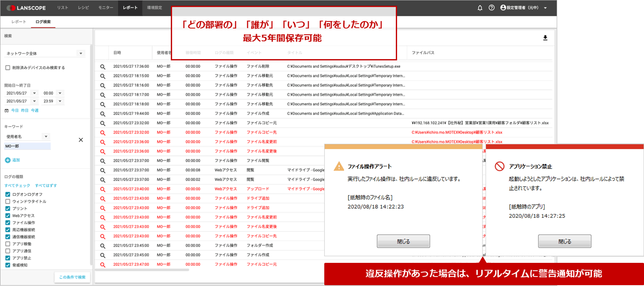Open the リスト menu

click(62, 8)
